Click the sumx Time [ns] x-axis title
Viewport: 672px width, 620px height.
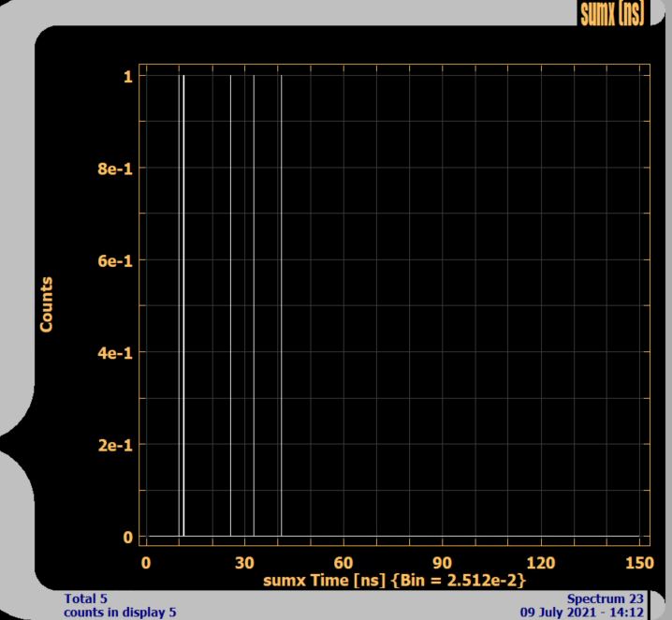click(393, 581)
